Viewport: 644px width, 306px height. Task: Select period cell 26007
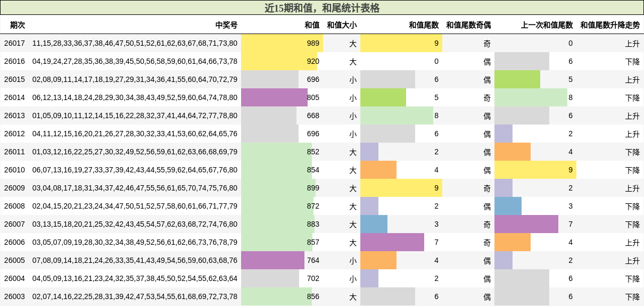click(x=14, y=224)
